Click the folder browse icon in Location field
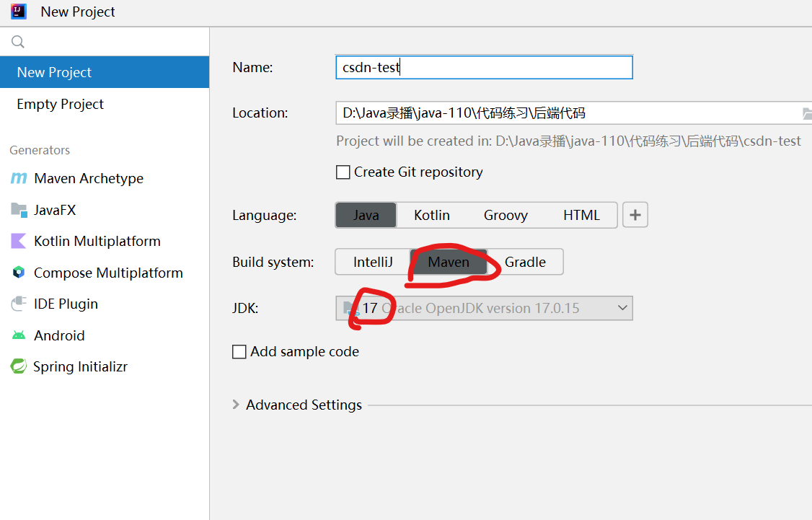 point(807,113)
